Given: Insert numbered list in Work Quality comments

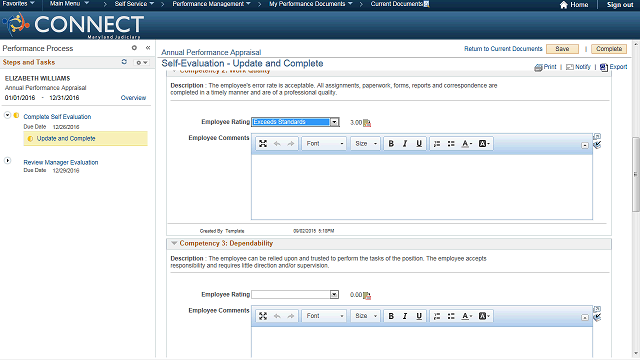Looking at the screenshot, I should pyautogui.click(x=437, y=144).
